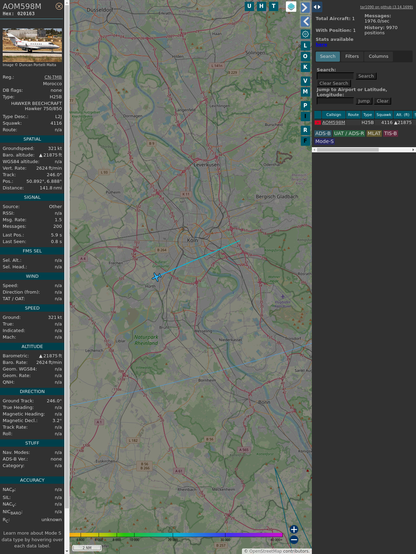Toggle the ADS-B source legend filter
Image resolution: width=416 pixels, height=554 pixels.
coord(323,133)
